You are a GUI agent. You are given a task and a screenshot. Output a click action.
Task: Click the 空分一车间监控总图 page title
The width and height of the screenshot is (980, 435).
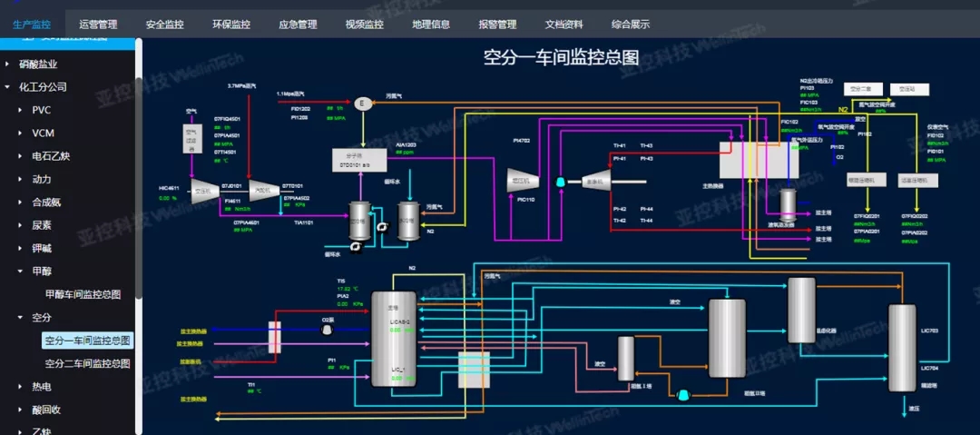(x=562, y=57)
